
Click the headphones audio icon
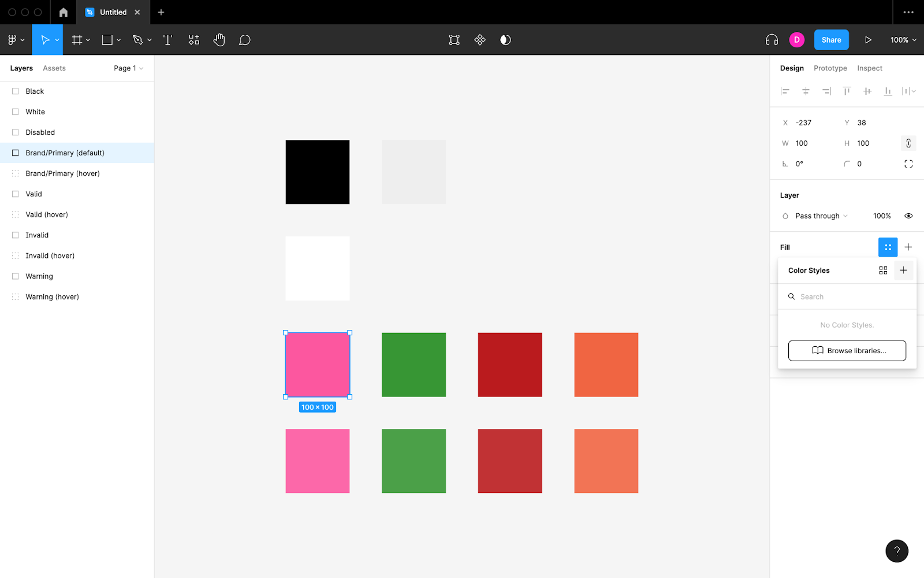[772, 40]
